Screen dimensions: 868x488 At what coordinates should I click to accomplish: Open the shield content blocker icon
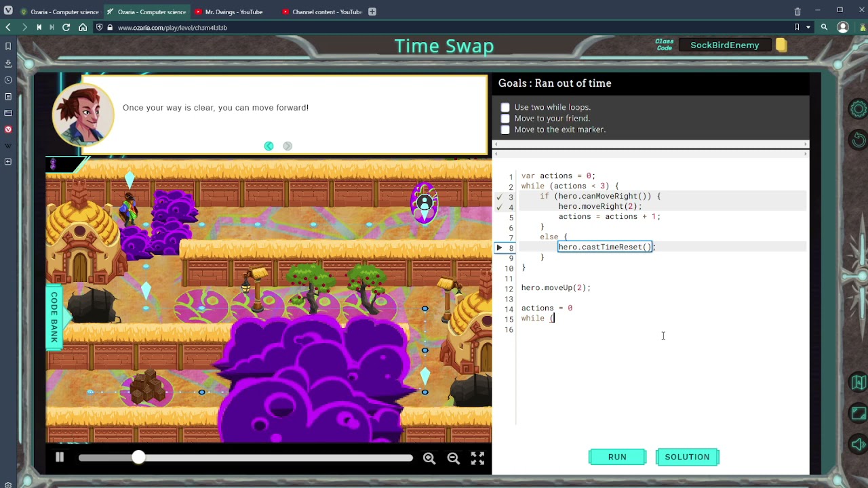point(100,27)
